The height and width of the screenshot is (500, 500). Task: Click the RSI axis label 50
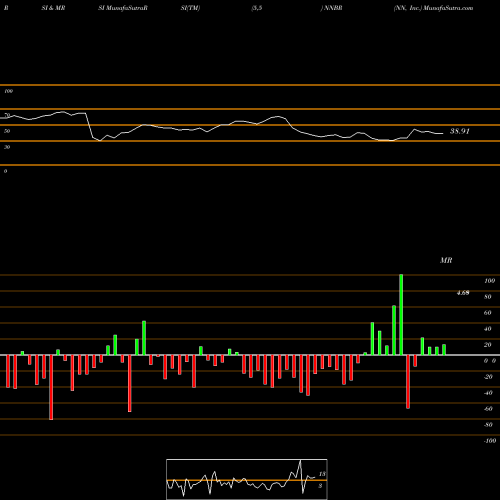7,131
